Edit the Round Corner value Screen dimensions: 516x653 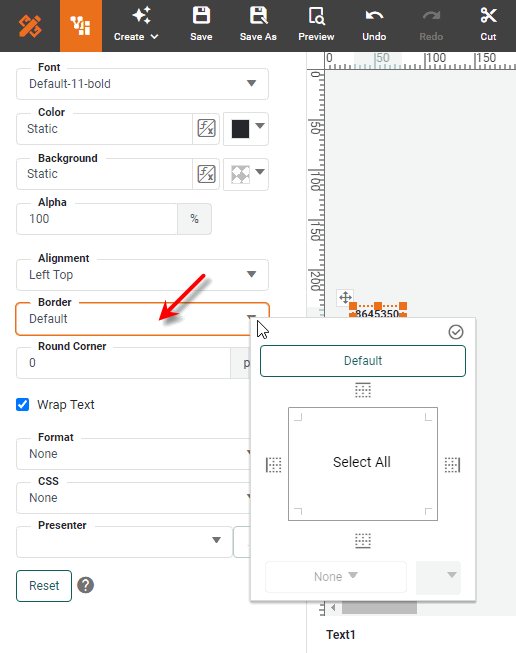point(123,363)
